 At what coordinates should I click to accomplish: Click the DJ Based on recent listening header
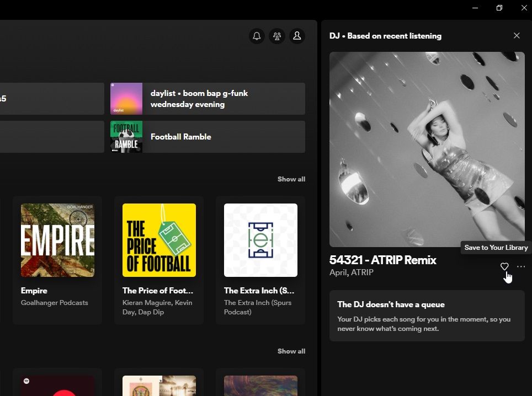pyautogui.click(x=386, y=35)
